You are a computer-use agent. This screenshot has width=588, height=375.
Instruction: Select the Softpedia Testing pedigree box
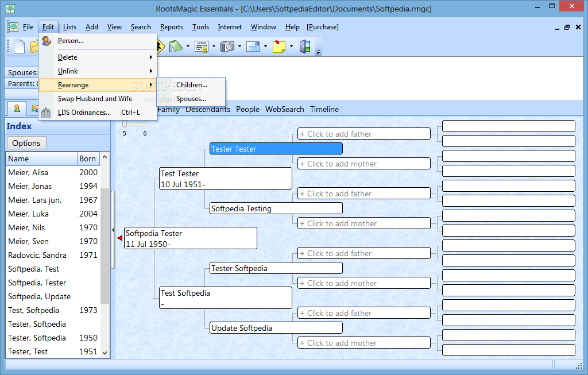[276, 208]
